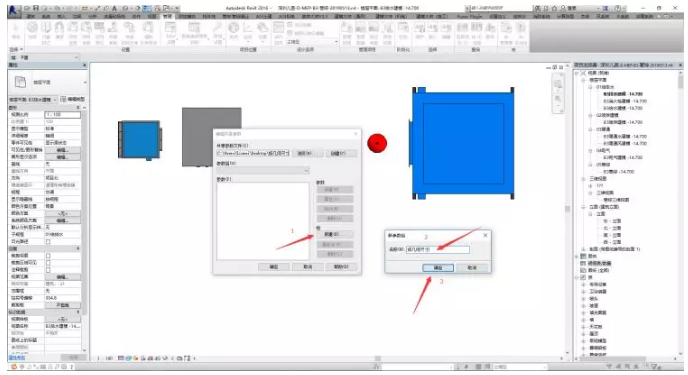Select the Text 'A' tool in quick access toolbar
The height and width of the screenshot is (375, 688).
coord(115,8)
